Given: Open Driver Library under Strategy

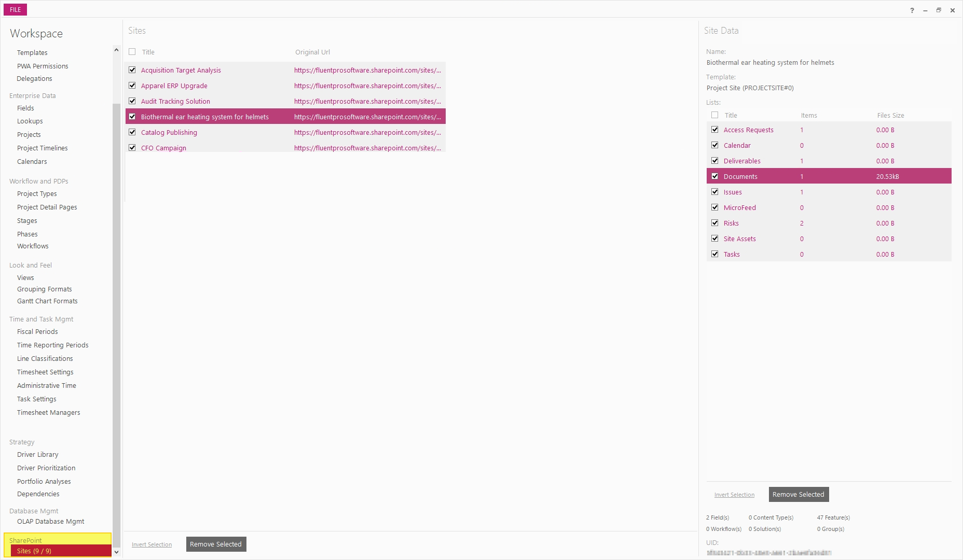Looking at the screenshot, I should click(x=38, y=454).
